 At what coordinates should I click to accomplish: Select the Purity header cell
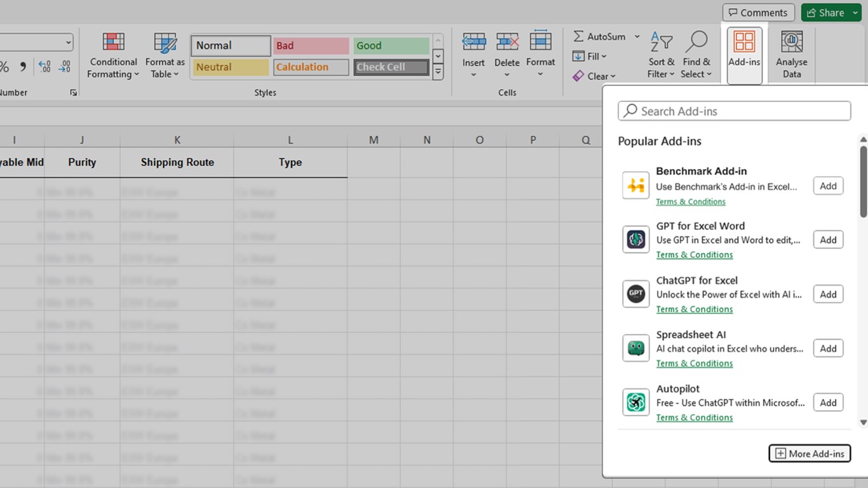(x=82, y=162)
